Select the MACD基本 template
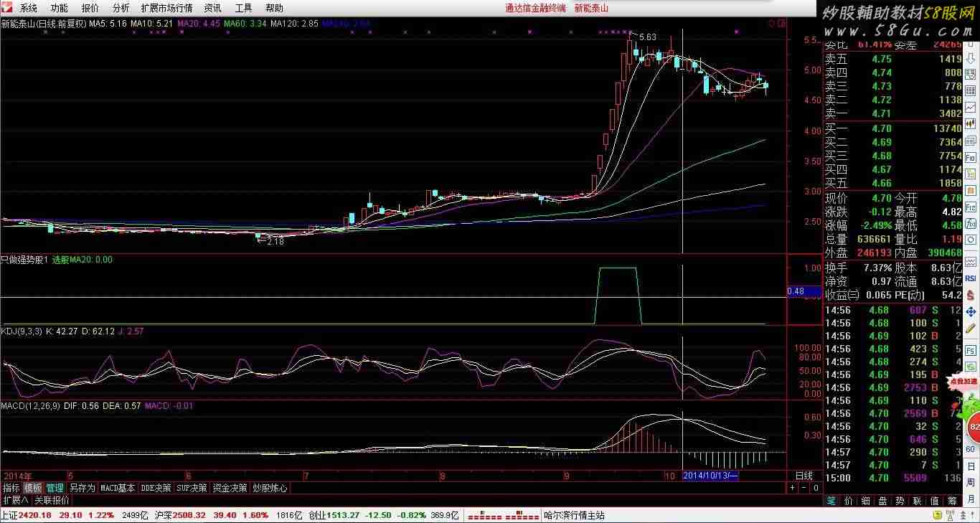980x523 pixels. [x=118, y=488]
